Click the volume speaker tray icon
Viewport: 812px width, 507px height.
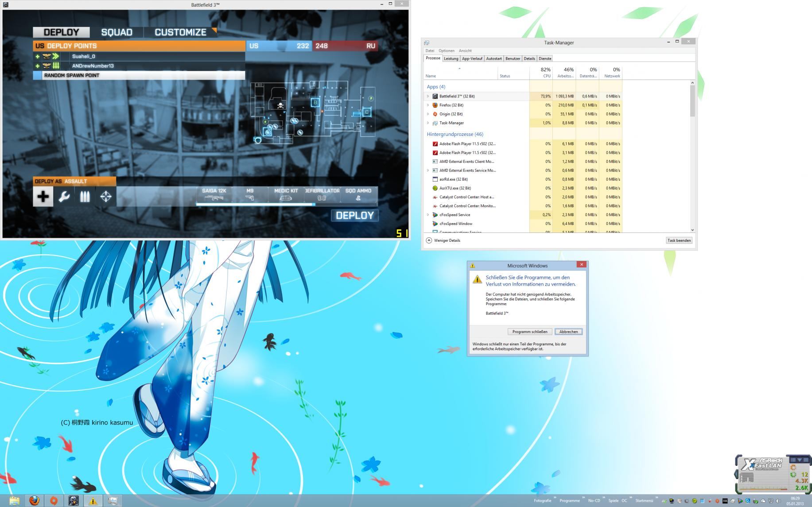778,501
